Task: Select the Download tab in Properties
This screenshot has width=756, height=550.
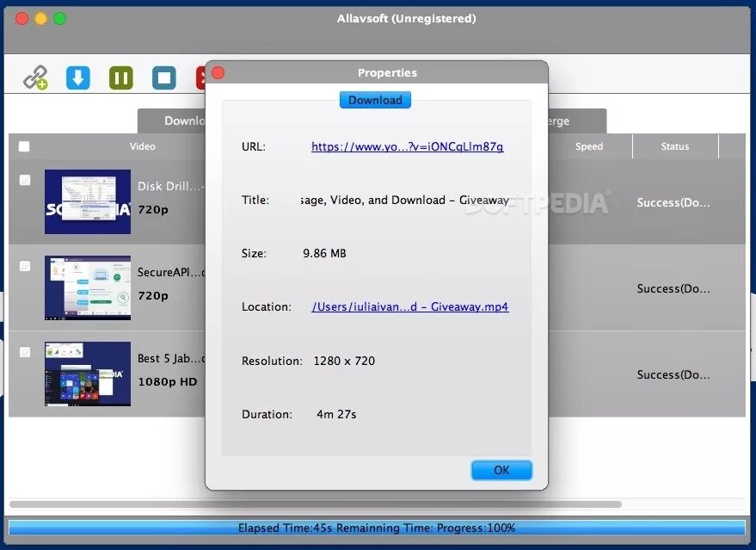Action: coord(375,100)
